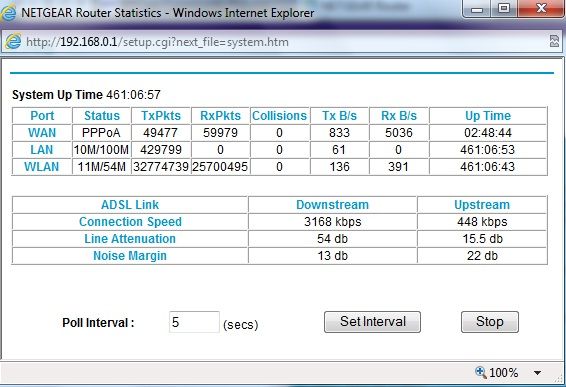Click the Internet Explorer icon in title bar
The image size is (566, 387).
click(8, 14)
